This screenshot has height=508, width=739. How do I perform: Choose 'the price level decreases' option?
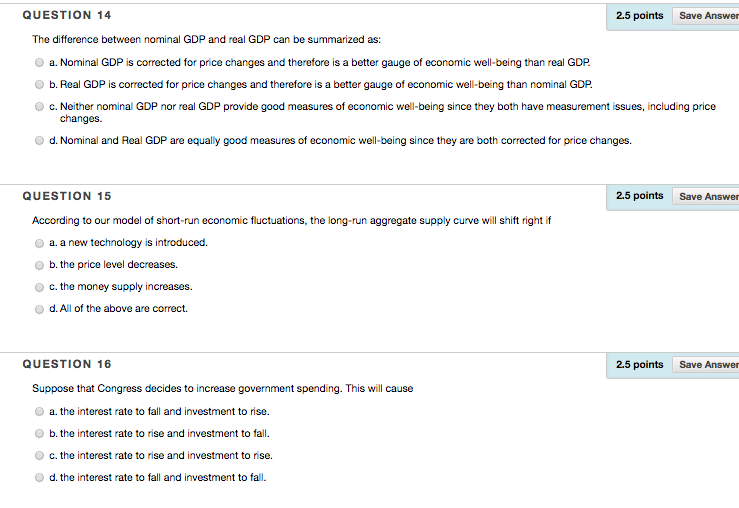(39, 265)
